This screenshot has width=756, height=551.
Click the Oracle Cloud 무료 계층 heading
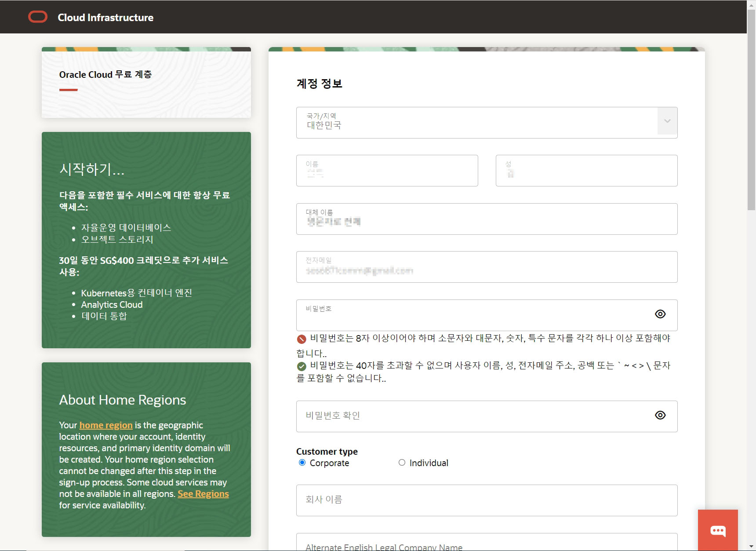105,74
